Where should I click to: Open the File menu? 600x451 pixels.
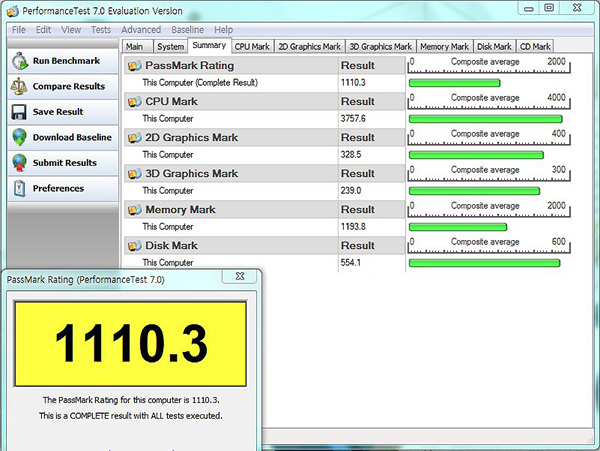point(18,30)
